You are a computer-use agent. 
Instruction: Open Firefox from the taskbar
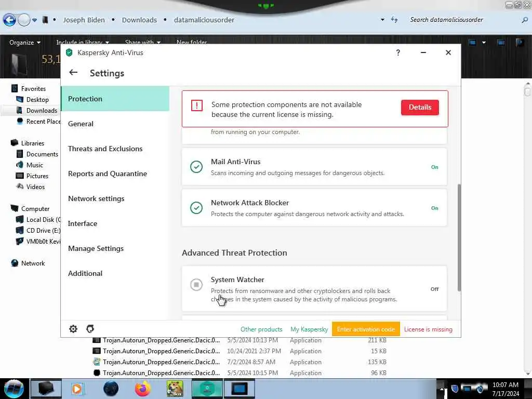142,389
